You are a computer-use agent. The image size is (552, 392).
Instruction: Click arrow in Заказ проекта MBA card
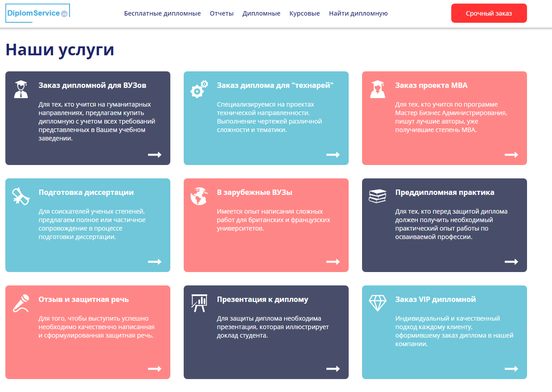[x=511, y=155]
